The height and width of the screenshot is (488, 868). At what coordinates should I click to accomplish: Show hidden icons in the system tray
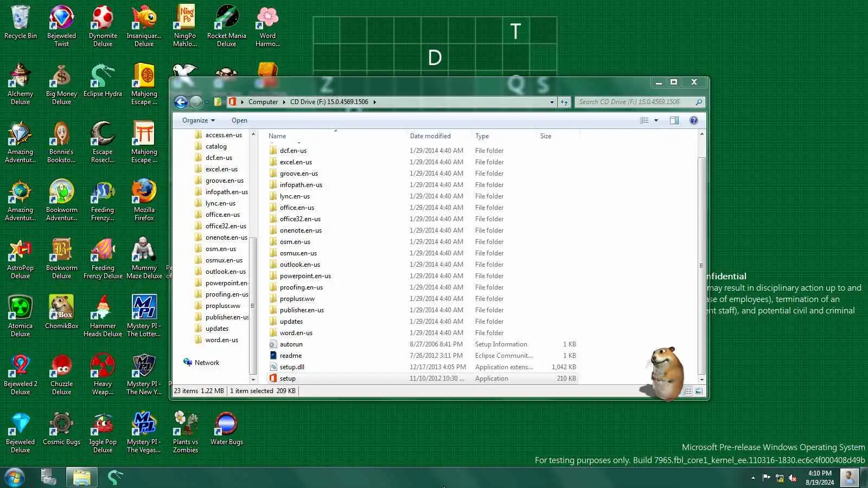coord(753,478)
